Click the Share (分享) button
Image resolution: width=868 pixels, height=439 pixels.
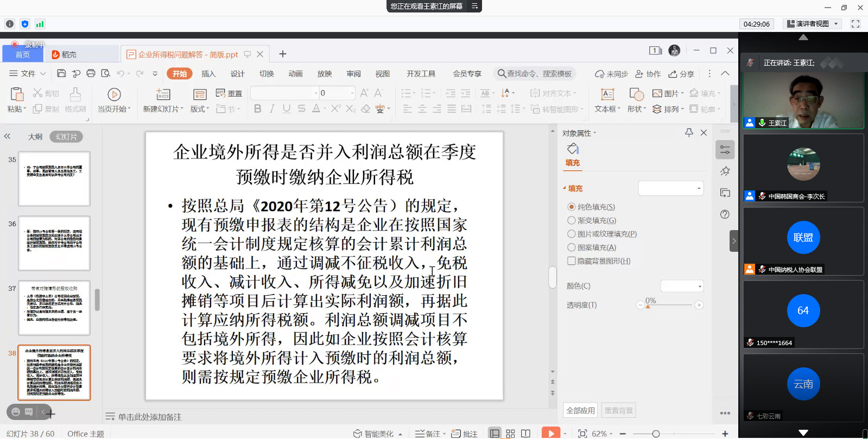681,74
